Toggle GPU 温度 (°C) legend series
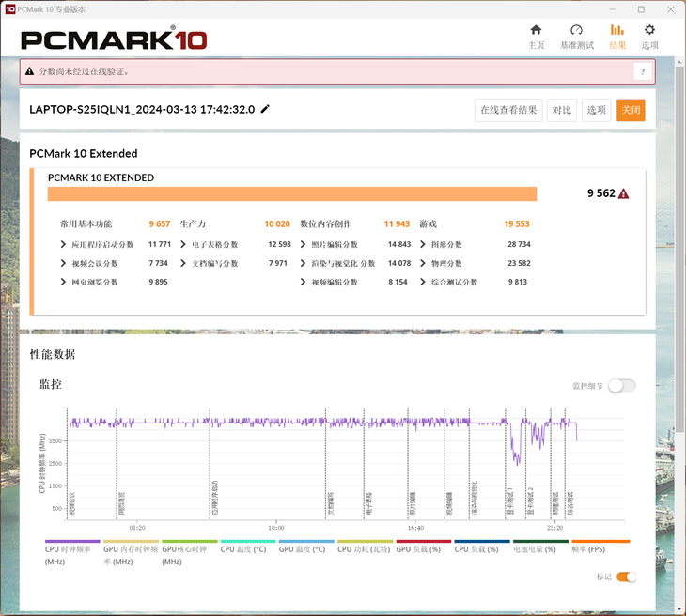Screen dimensions: 686x616 coord(306,547)
